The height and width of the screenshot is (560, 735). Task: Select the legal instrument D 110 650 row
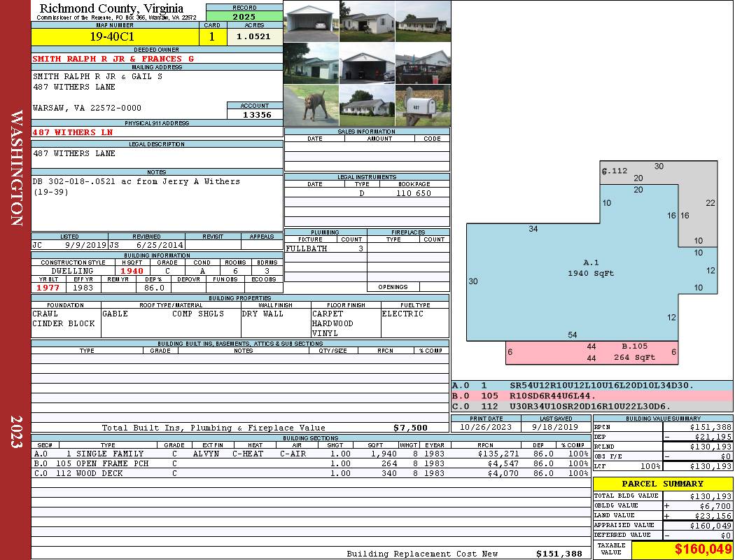(x=367, y=192)
